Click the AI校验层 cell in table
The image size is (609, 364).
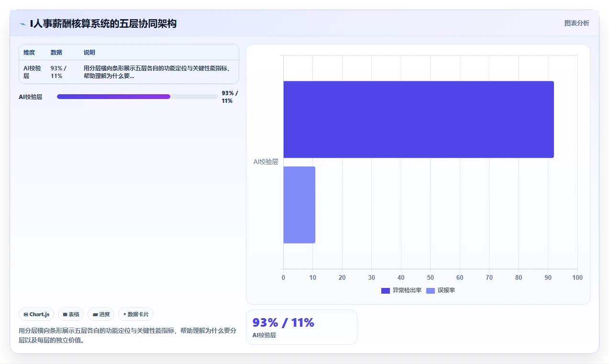32,72
